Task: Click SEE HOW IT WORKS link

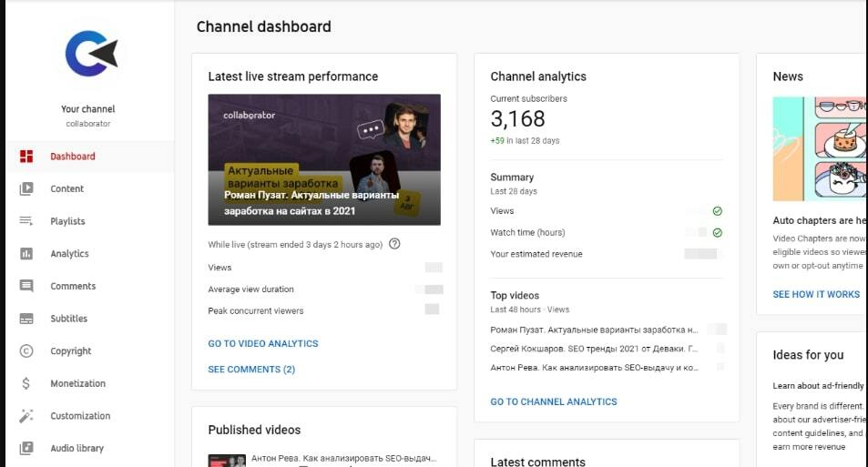Action: coord(816,294)
